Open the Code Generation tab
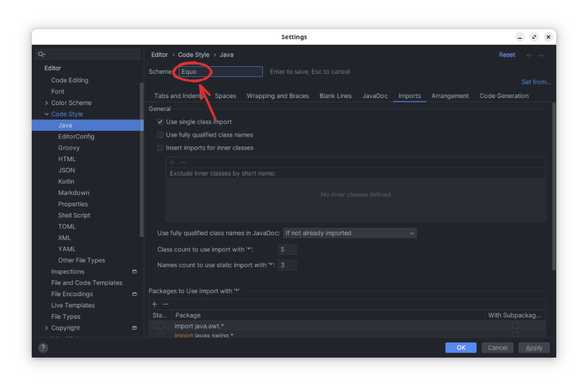The width and height of the screenshot is (588, 392). click(x=504, y=96)
